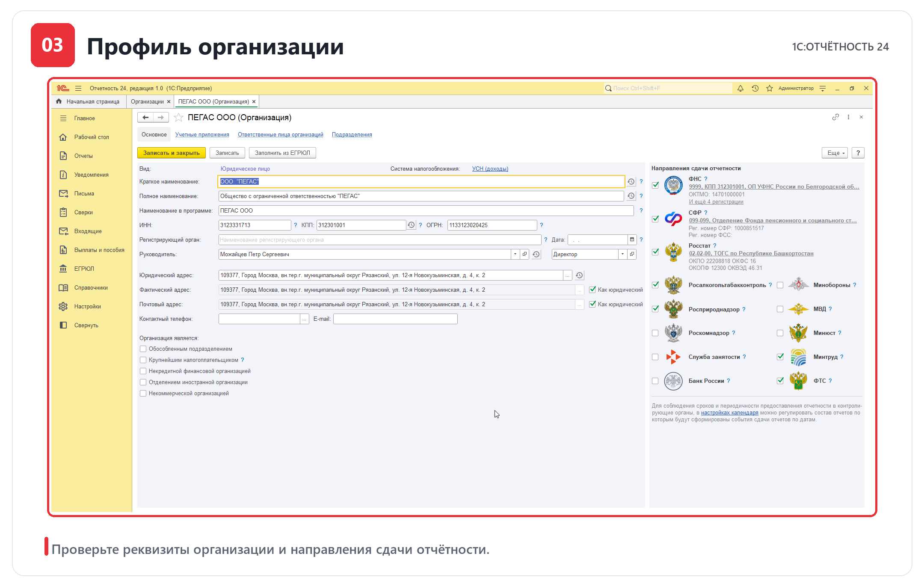Show history of Краткое наименование field
The image size is (924, 586).
631,182
